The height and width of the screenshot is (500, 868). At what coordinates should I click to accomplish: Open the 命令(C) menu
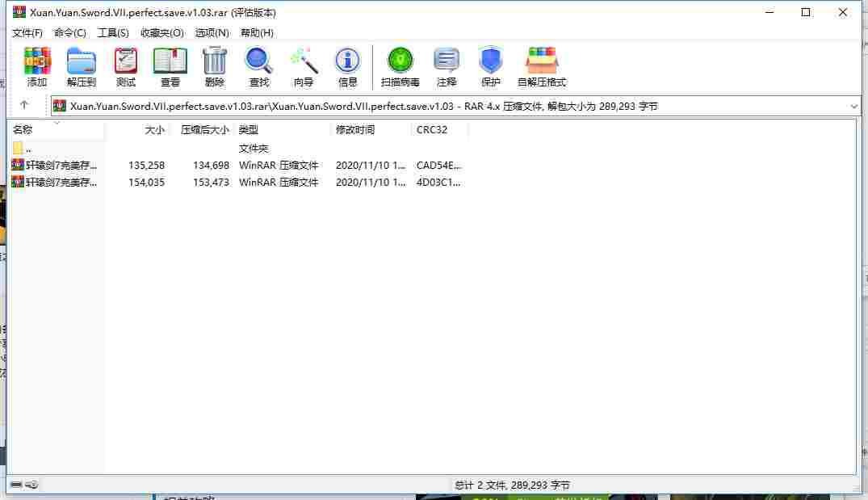pos(69,32)
